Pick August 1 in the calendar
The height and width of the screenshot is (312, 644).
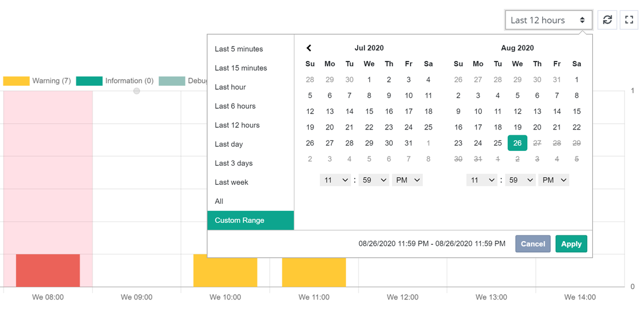point(577,80)
